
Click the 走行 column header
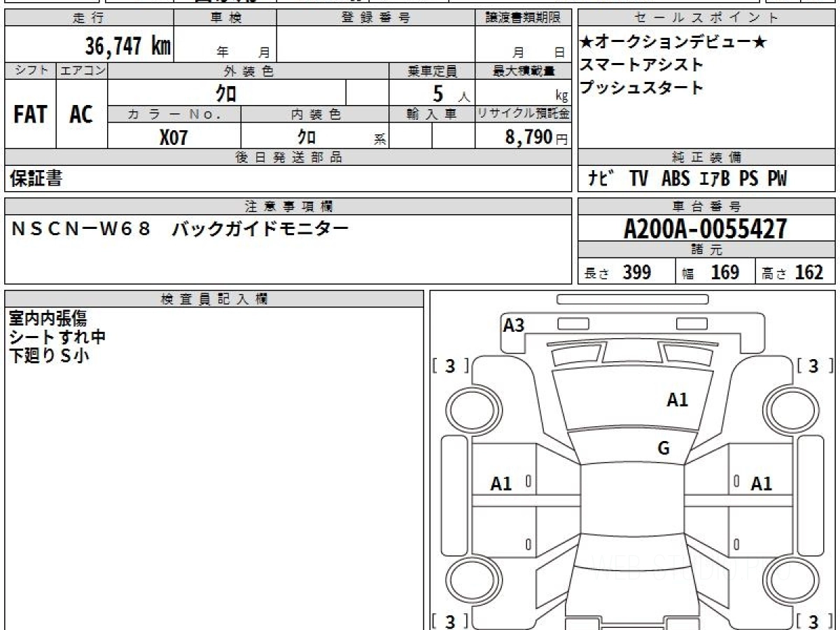click(x=88, y=18)
